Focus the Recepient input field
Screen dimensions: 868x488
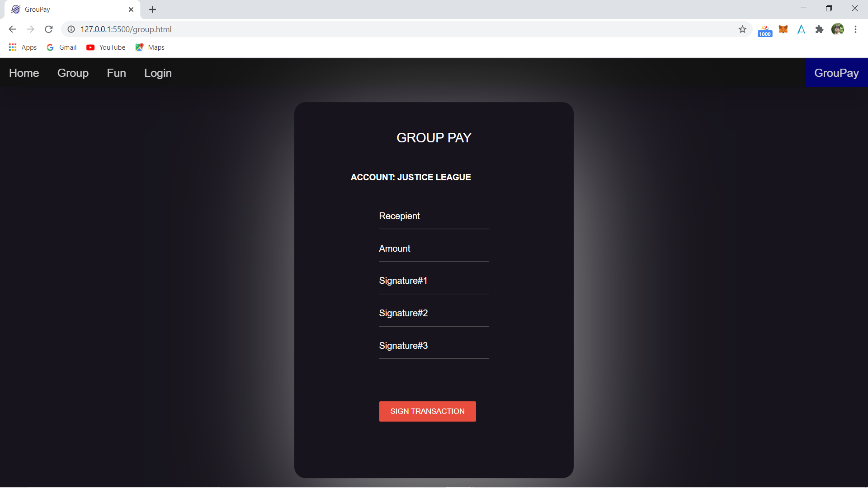click(x=434, y=216)
